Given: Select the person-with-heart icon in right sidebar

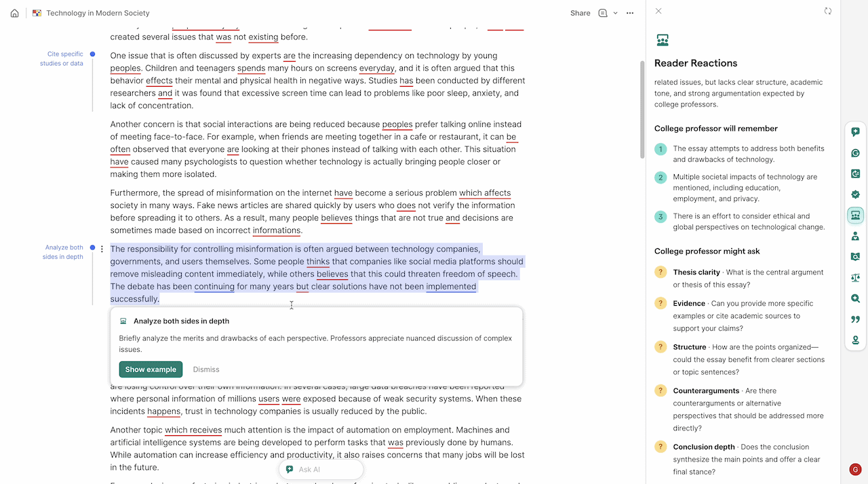Looking at the screenshot, I should [x=855, y=236].
